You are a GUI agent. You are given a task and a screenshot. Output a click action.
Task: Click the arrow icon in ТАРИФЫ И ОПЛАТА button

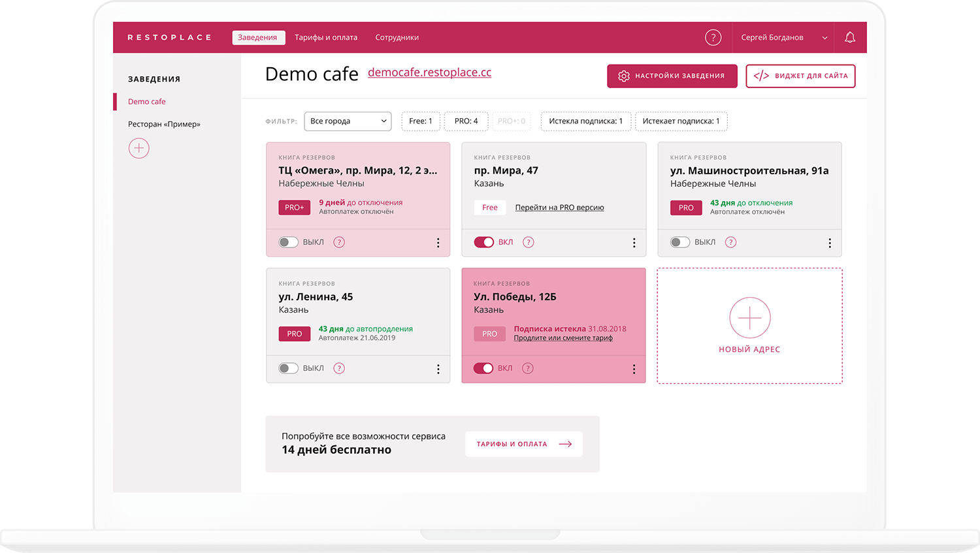tap(566, 444)
